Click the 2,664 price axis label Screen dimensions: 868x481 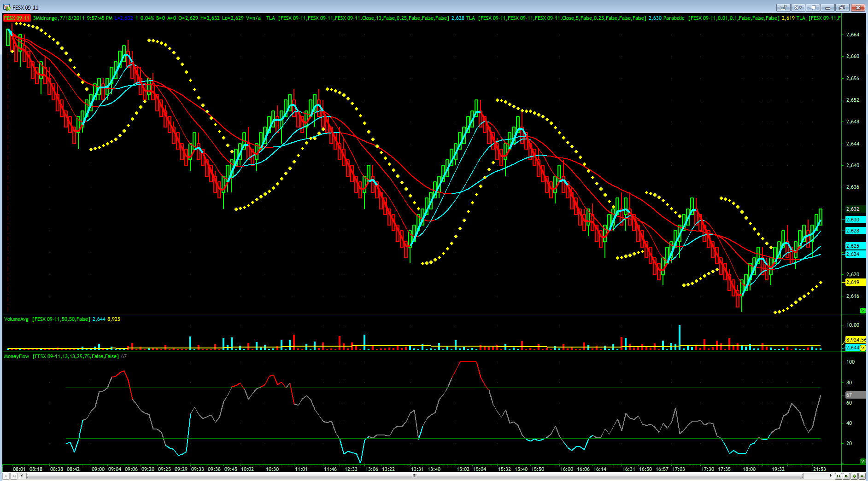853,35
